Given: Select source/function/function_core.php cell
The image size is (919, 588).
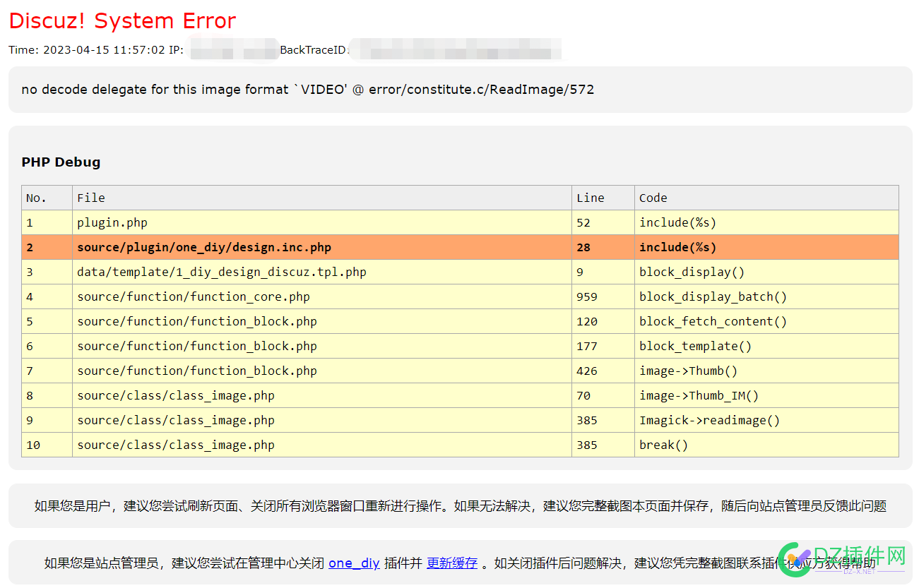Looking at the screenshot, I should 322,296.
